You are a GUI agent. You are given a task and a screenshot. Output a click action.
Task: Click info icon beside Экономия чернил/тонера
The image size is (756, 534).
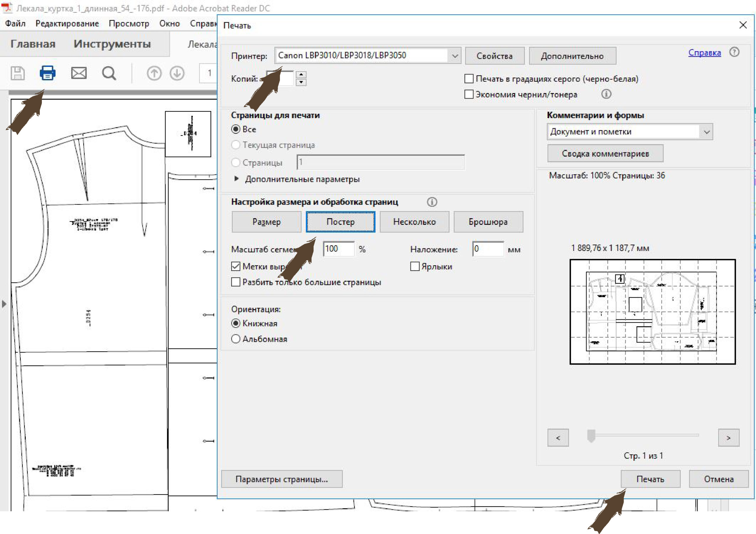[x=606, y=94]
